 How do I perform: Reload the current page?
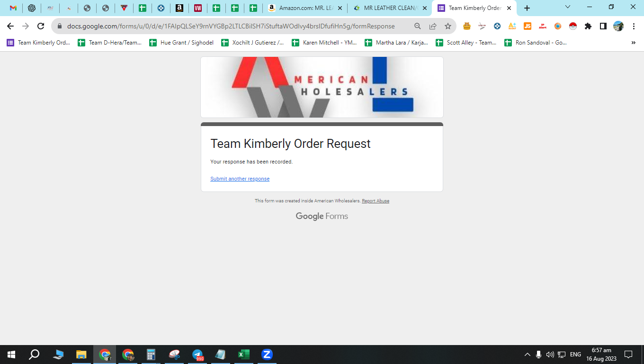[x=41, y=27]
